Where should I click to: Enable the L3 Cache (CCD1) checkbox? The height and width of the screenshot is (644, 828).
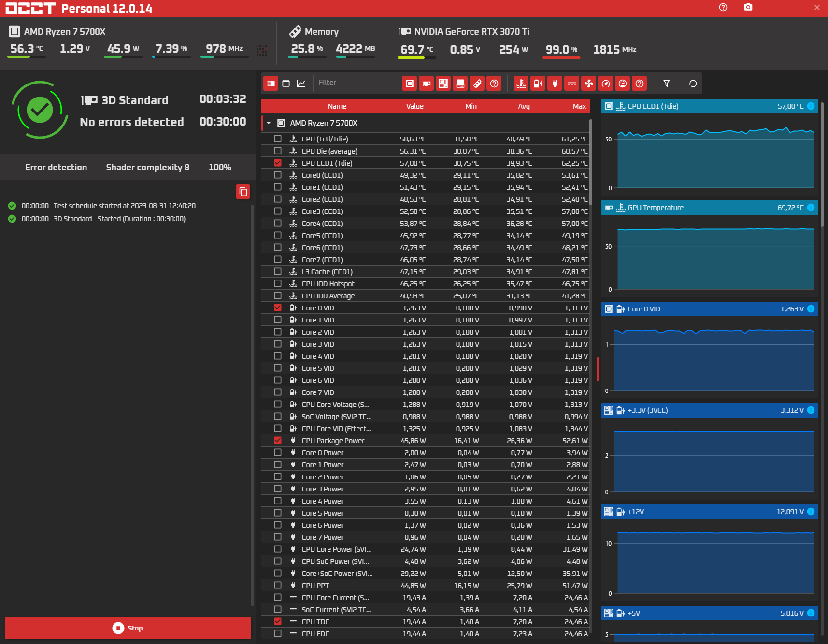click(x=278, y=271)
